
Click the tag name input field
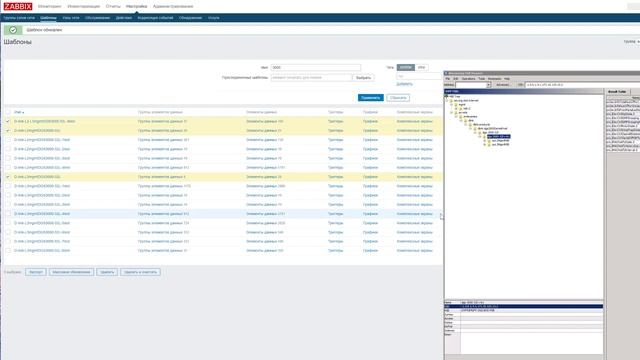tap(419, 76)
